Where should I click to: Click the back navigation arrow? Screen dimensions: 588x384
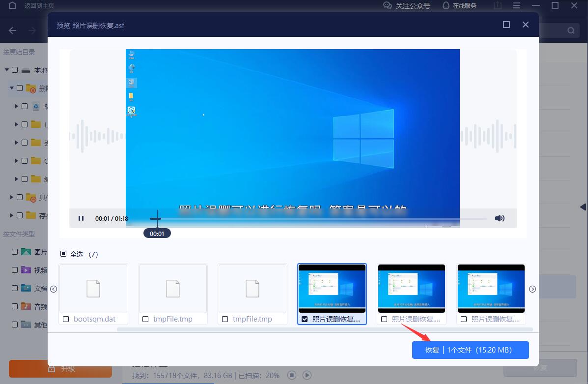(x=12, y=30)
